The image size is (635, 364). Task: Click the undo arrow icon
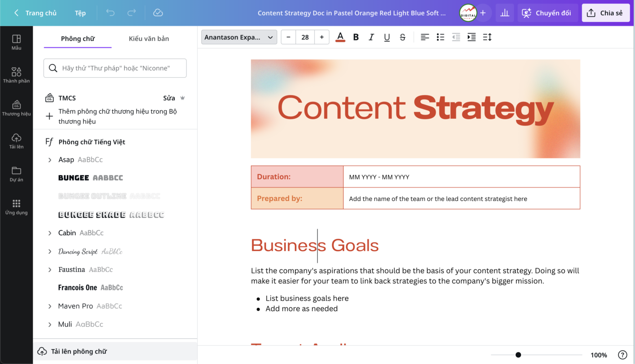(110, 13)
